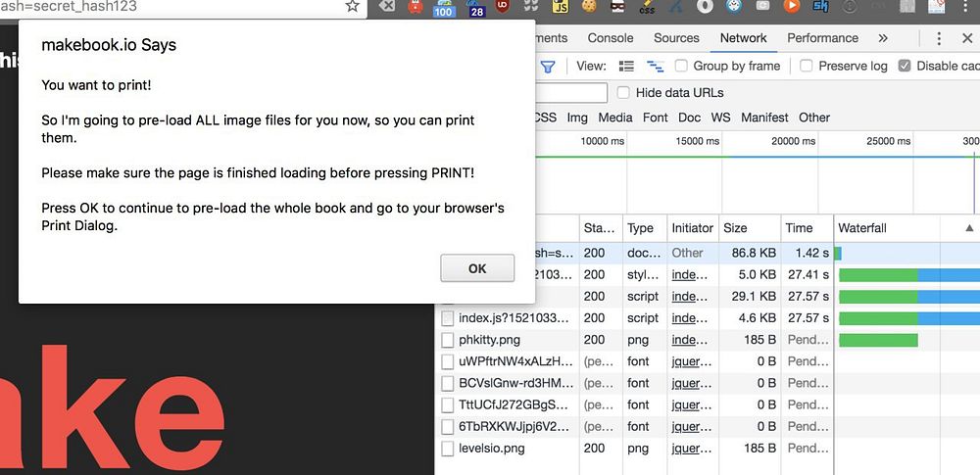
Task: Open the extension with badge 28
Action: pos(477,8)
